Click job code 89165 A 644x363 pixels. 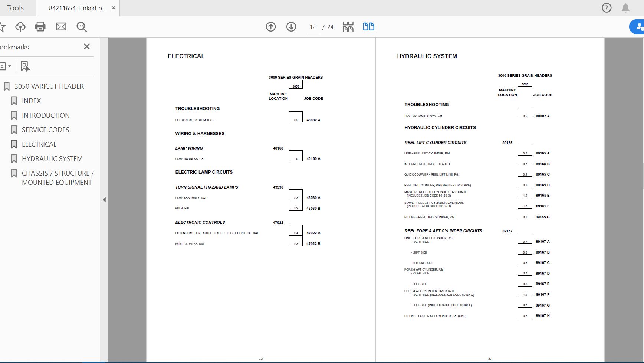[x=543, y=153]
